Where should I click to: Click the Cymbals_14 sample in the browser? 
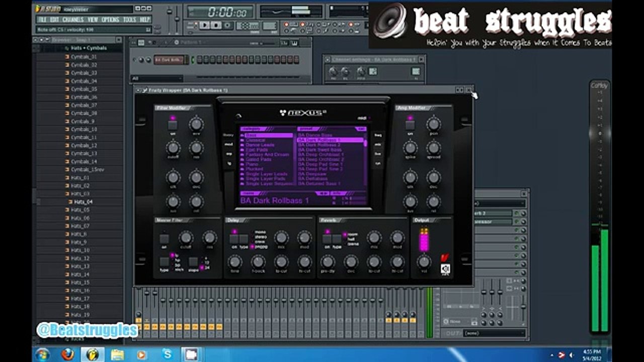pos(84,161)
